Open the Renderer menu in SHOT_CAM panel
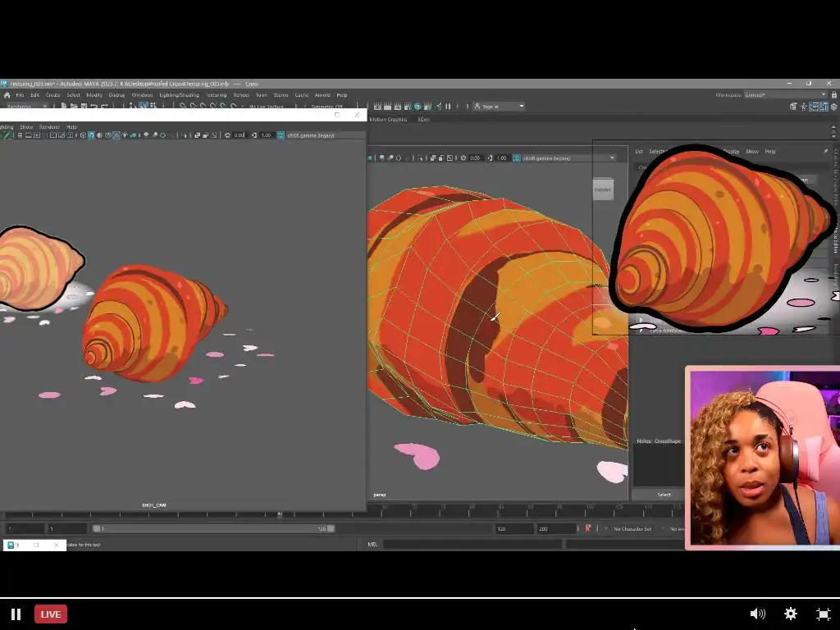Screen dimensions: 840x630 [49, 127]
